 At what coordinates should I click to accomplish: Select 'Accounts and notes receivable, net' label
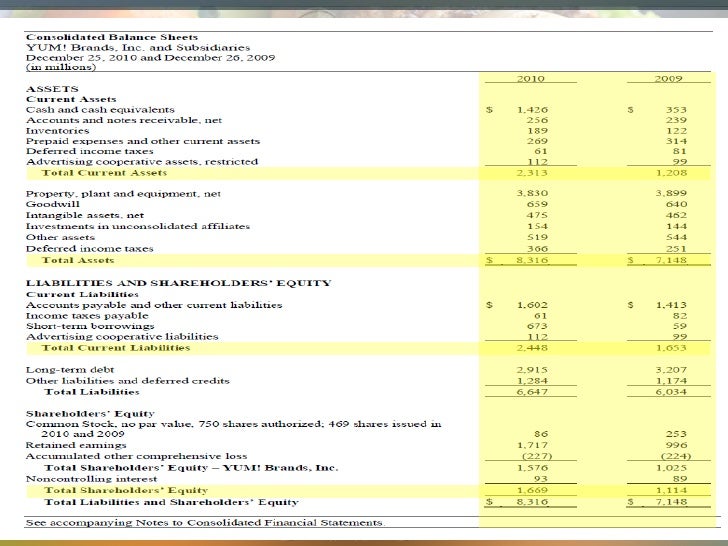[124, 120]
